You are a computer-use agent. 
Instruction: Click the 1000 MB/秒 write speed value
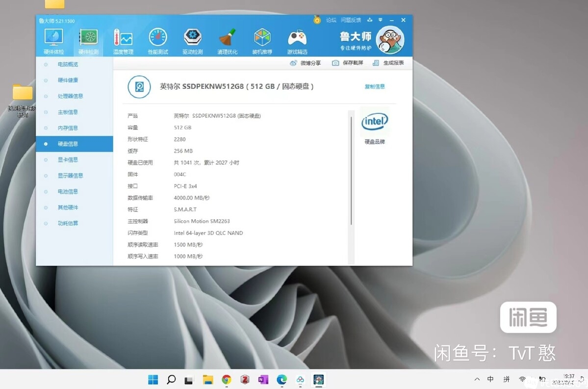tap(188, 257)
